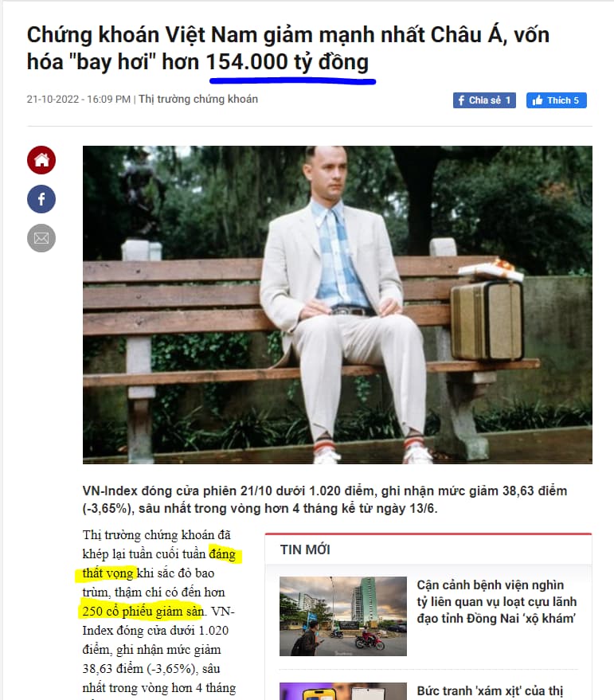Screen dimensions: 614x700
Task: Click highlighted phrase đáng thất vọng
Action: (158, 563)
